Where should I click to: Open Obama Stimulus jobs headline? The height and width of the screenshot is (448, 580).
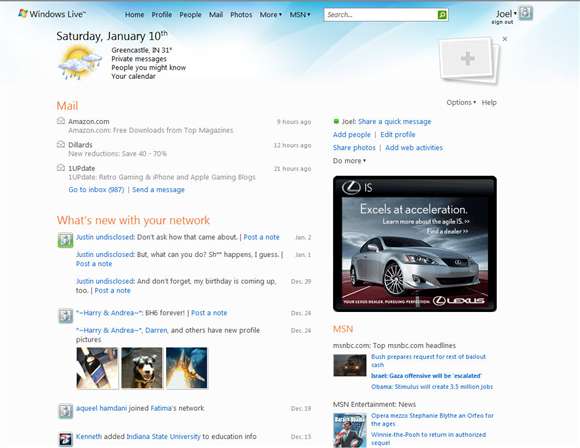point(432,387)
